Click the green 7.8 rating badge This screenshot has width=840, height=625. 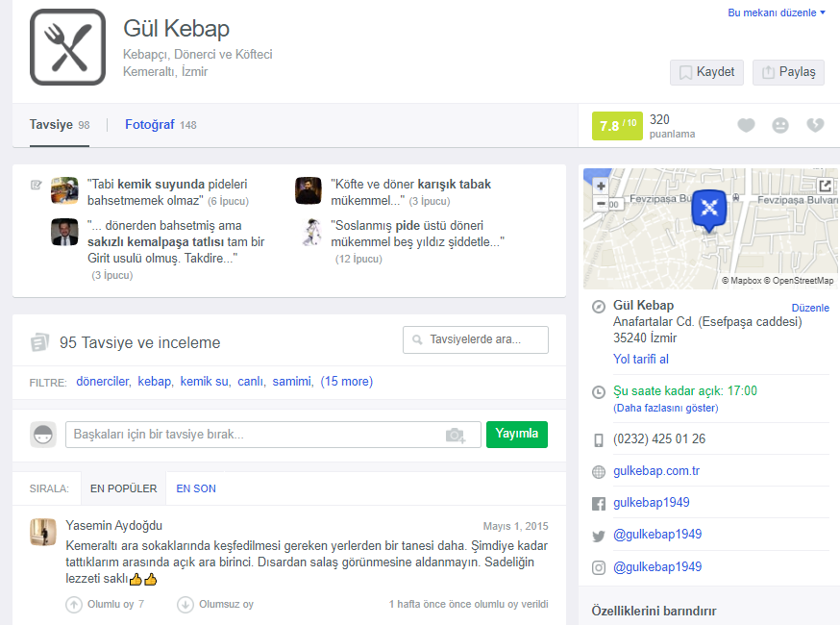[616, 126]
